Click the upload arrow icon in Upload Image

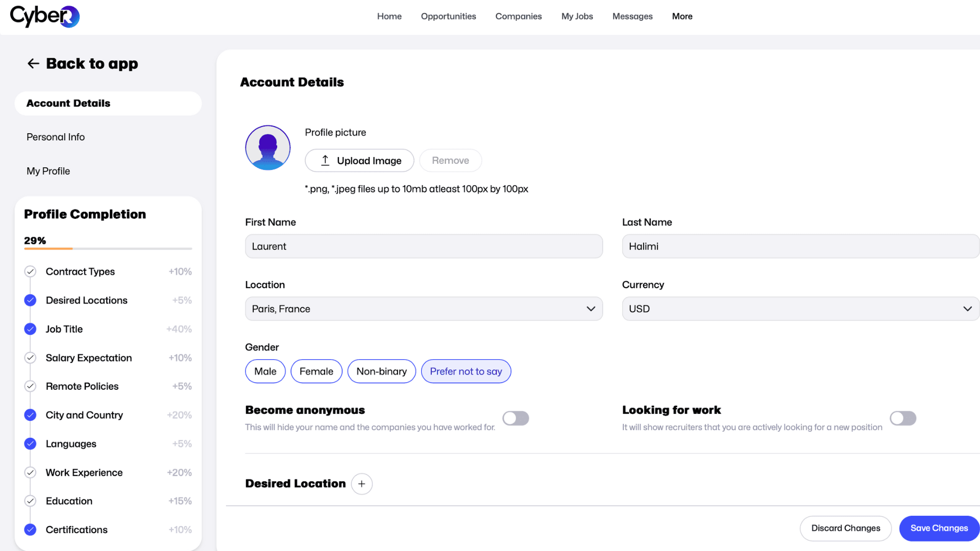[325, 161]
